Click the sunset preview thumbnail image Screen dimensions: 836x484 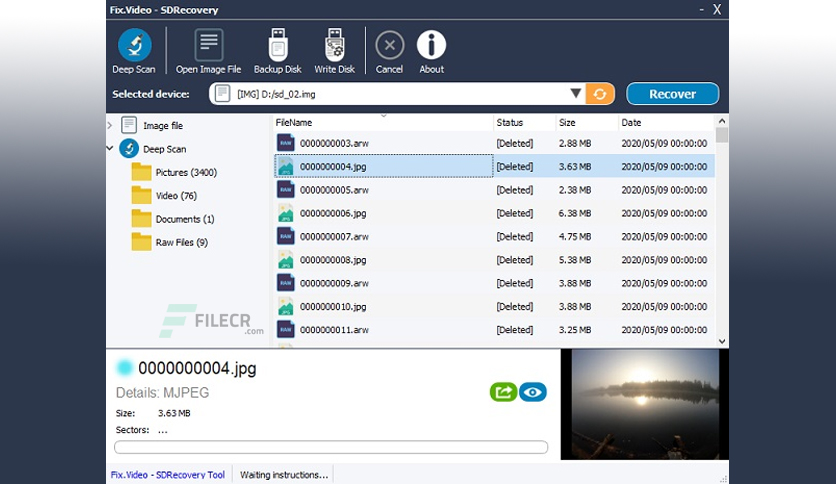644,404
